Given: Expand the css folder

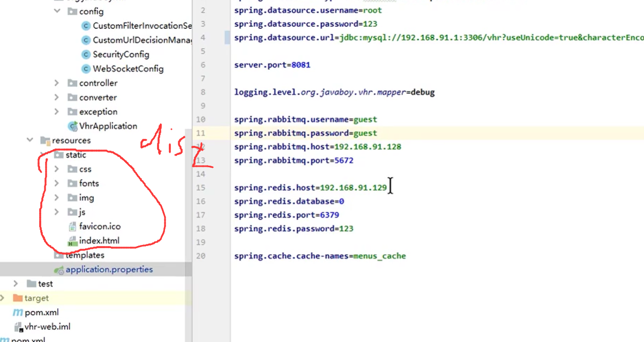Looking at the screenshot, I should point(57,169).
